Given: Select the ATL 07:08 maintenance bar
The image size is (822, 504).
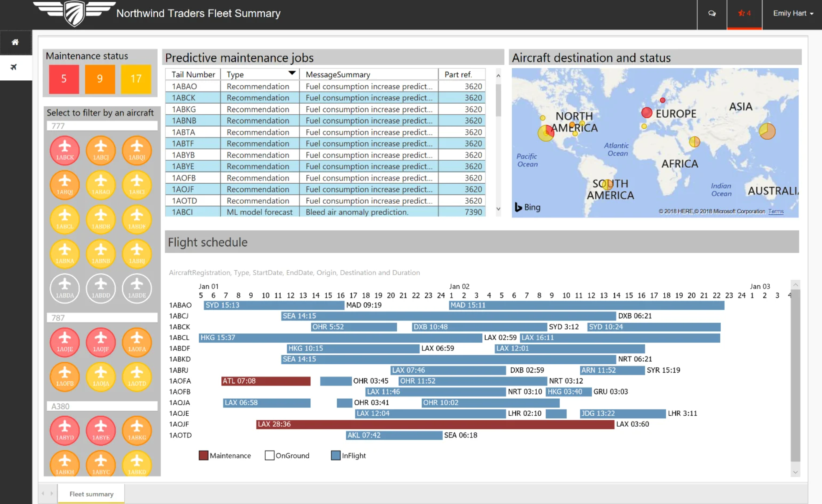Looking at the screenshot, I should [x=266, y=381].
